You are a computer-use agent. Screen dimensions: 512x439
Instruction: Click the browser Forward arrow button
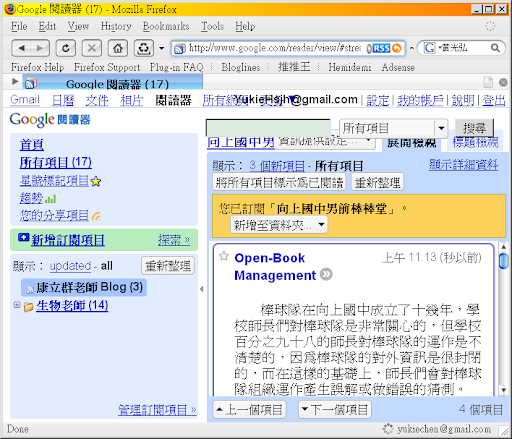pos(40,48)
